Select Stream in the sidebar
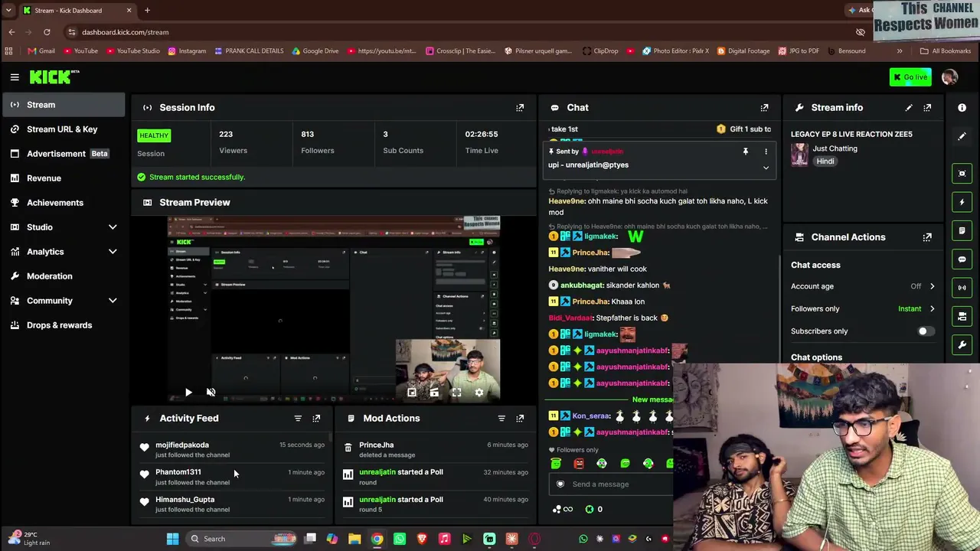The width and height of the screenshot is (980, 551). 64,105
